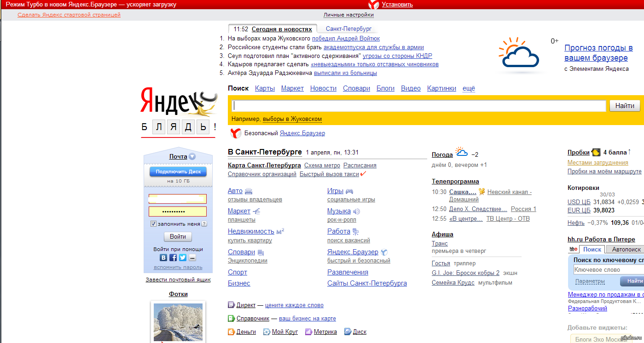Click the red Yandex Browser icon below the search bar

click(x=235, y=133)
